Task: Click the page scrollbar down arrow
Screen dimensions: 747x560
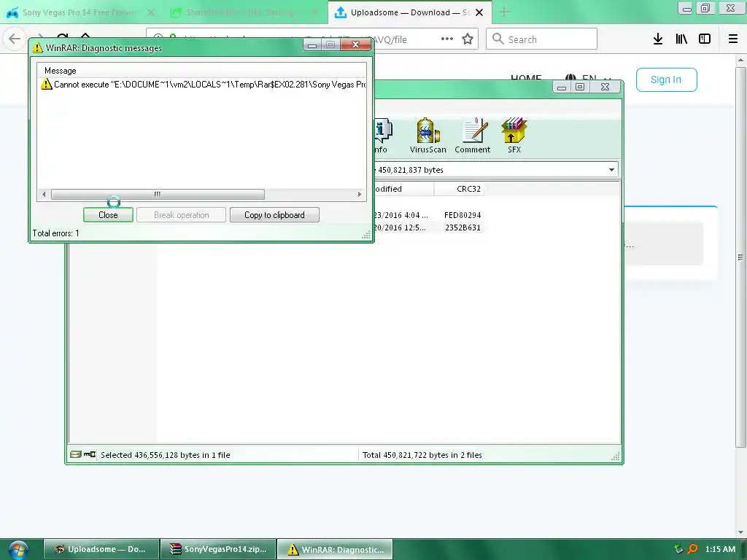Action: click(x=740, y=532)
